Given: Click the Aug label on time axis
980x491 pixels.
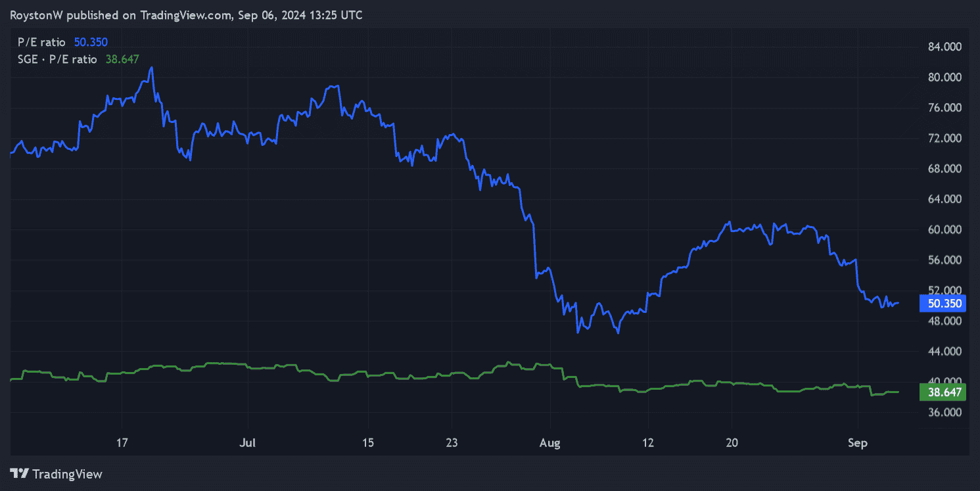Looking at the screenshot, I should 550,443.
